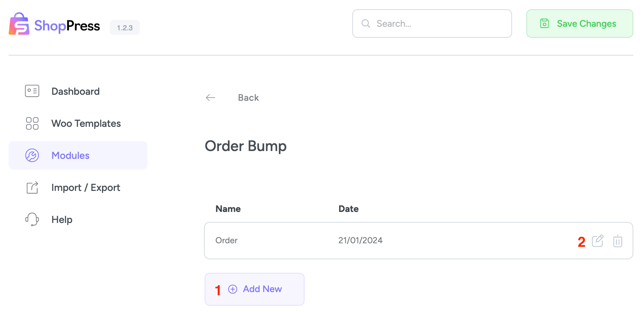Click the Import / Export icon
This screenshot has width=644, height=317.
point(32,187)
